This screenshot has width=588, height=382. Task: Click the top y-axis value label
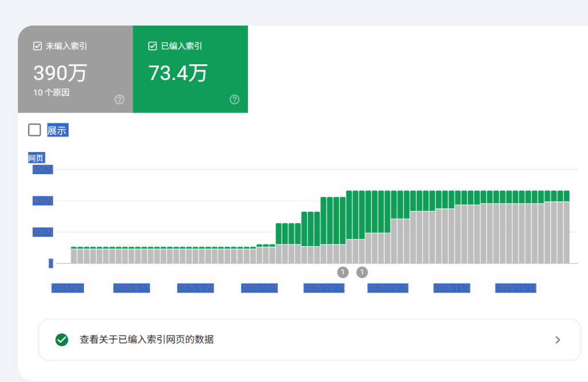[43, 170]
